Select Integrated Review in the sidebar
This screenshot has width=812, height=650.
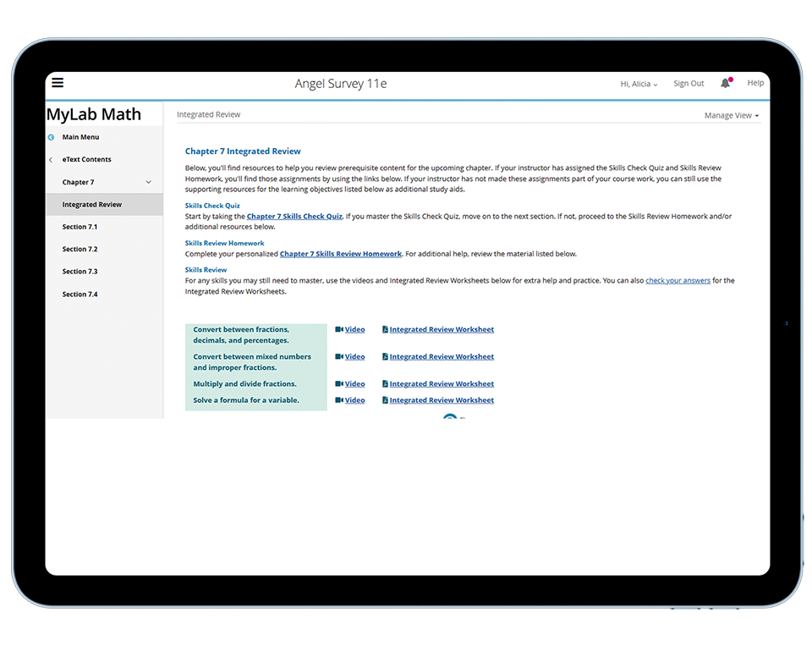click(91, 205)
